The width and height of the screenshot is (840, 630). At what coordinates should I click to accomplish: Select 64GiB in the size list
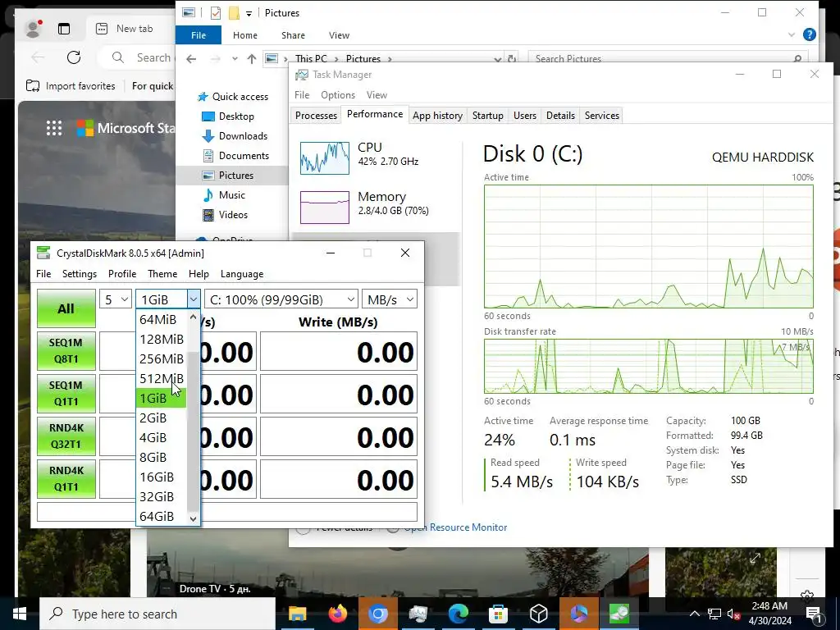162,517
